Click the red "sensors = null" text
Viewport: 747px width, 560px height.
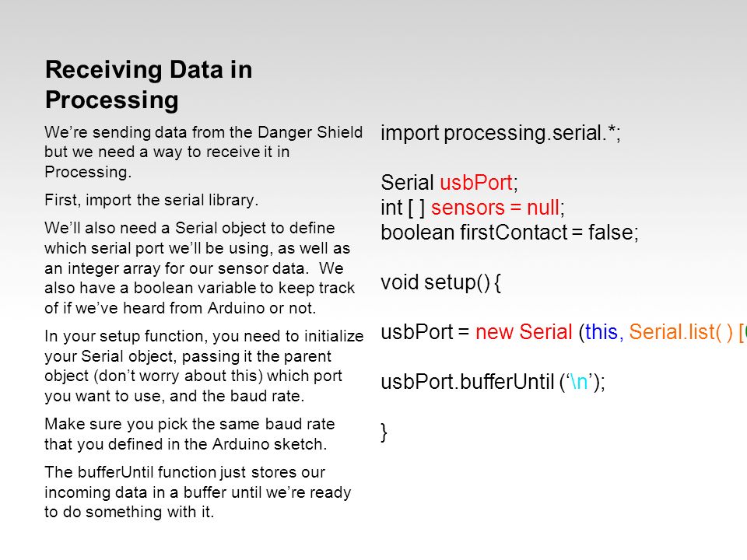click(x=495, y=208)
